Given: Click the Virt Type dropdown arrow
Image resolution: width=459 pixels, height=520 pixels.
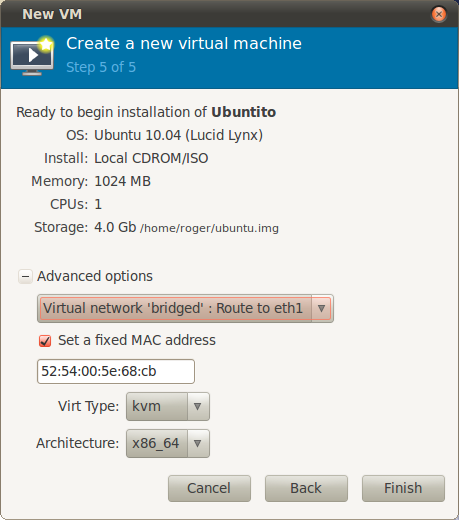Looking at the screenshot, I should tap(198, 406).
